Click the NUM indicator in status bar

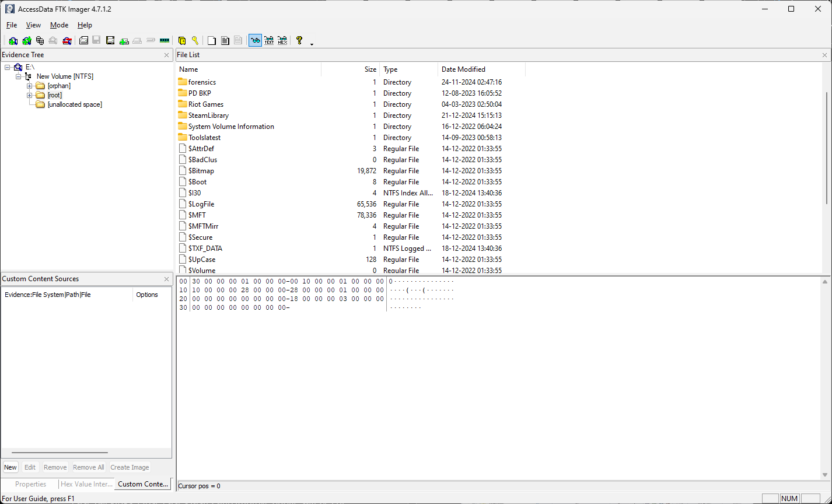pyautogui.click(x=789, y=499)
